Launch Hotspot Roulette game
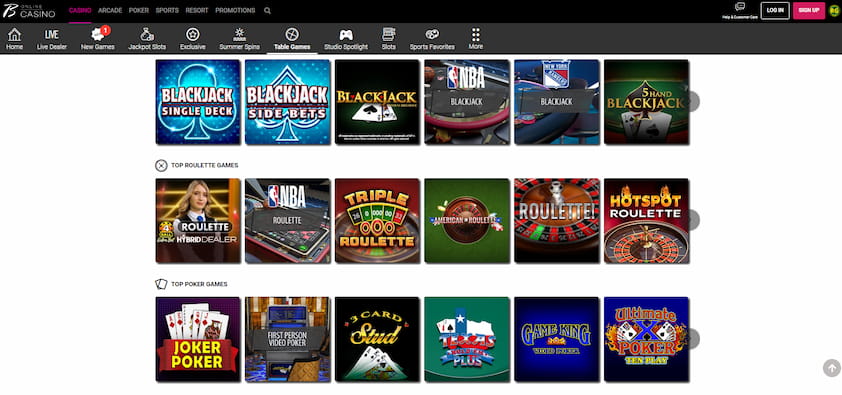 pos(646,221)
